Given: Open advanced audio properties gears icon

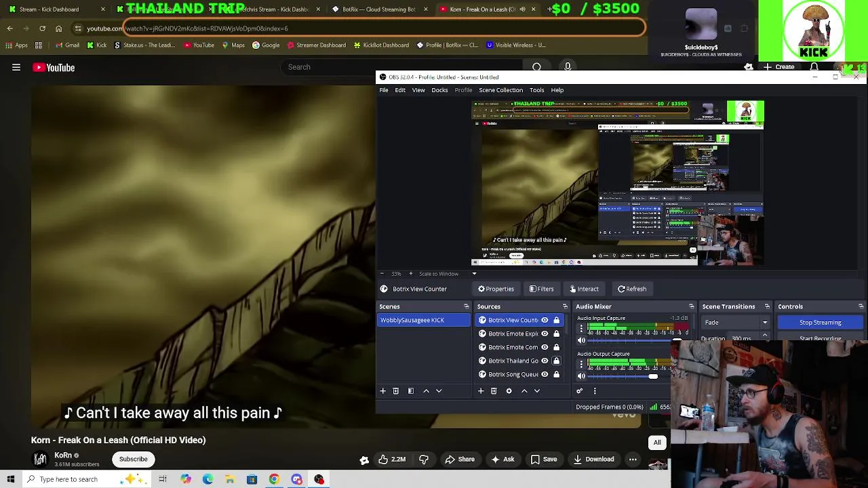Looking at the screenshot, I should pos(579,391).
